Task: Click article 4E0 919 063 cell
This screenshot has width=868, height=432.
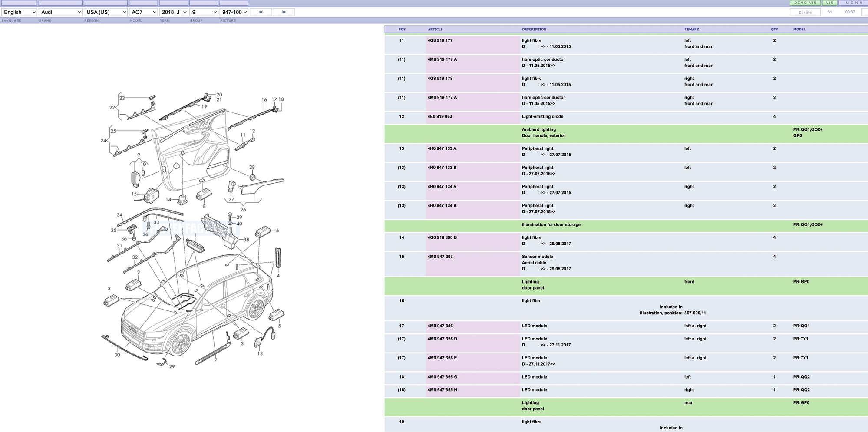Action: click(x=439, y=117)
